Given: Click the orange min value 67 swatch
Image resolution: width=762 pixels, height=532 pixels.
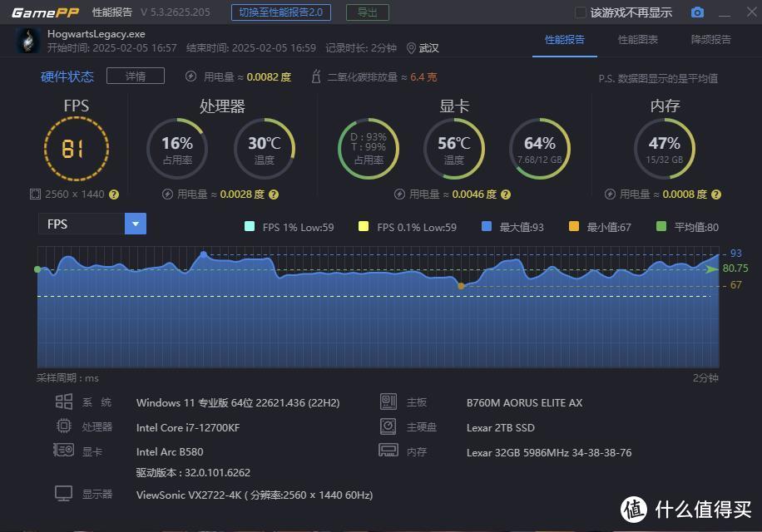Looking at the screenshot, I should tap(574, 226).
